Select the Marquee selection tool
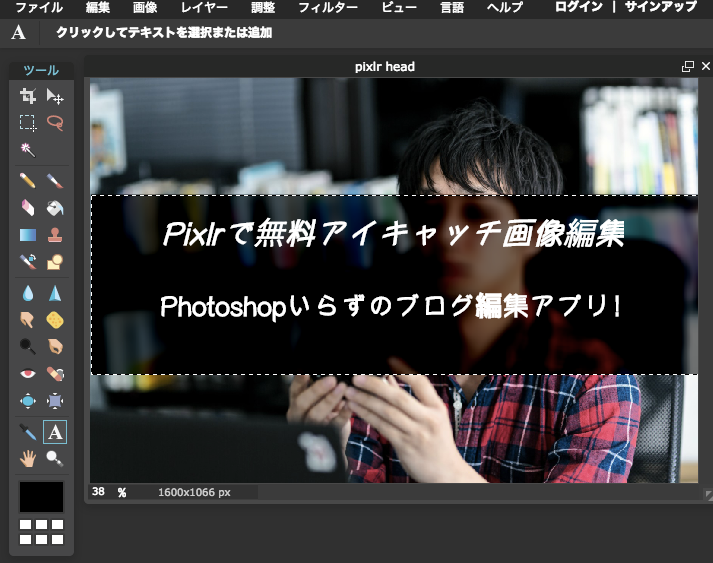The height and width of the screenshot is (563, 713). 28,123
